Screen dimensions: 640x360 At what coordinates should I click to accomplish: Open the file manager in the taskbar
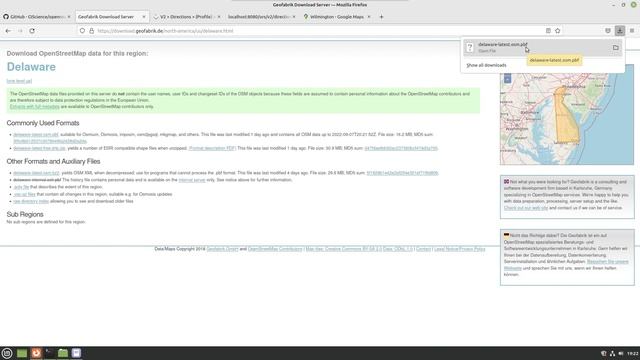tap(63, 353)
